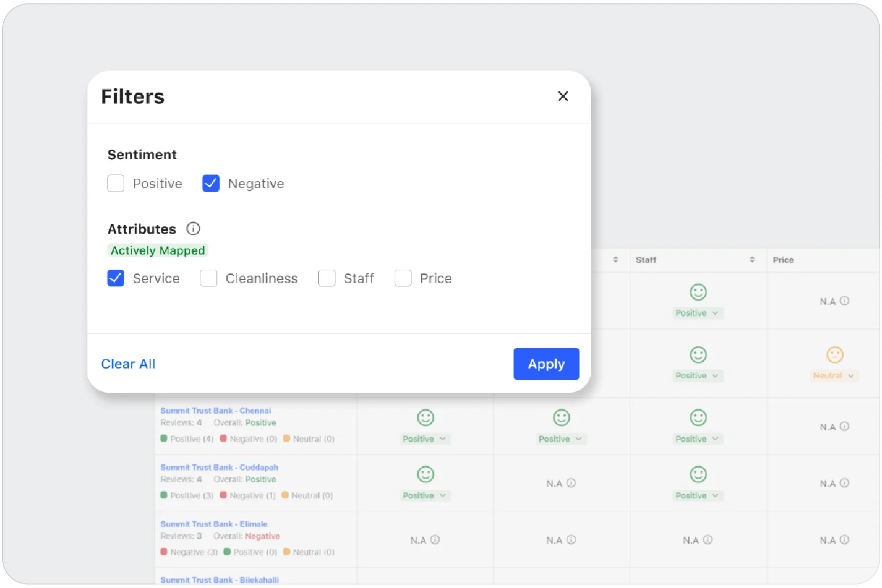The height and width of the screenshot is (588, 882).
Task: Click the sort icon in Staff column header
Action: click(752, 260)
